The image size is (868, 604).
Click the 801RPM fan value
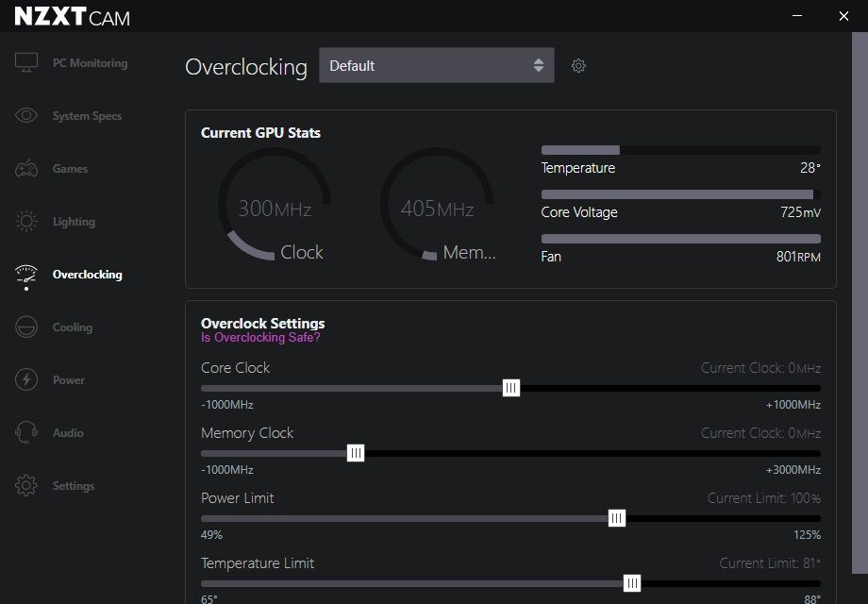(798, 257)
